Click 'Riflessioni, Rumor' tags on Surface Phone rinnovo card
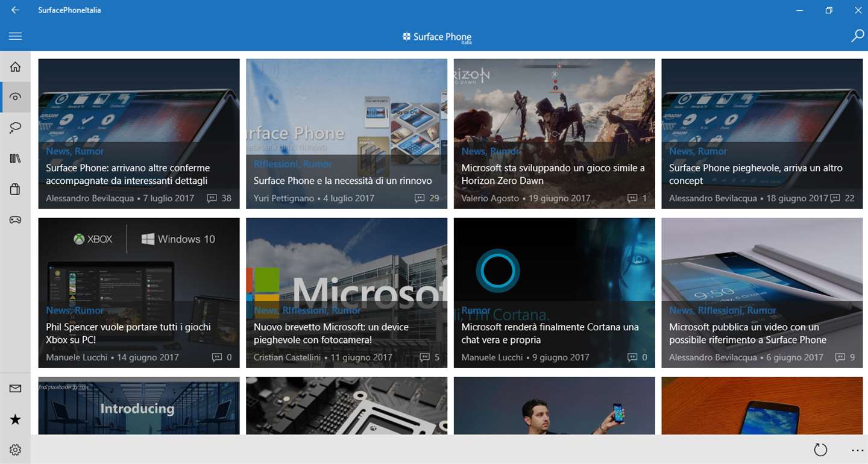The height and width of the screenshot is (464, 868). click(292, 164)
